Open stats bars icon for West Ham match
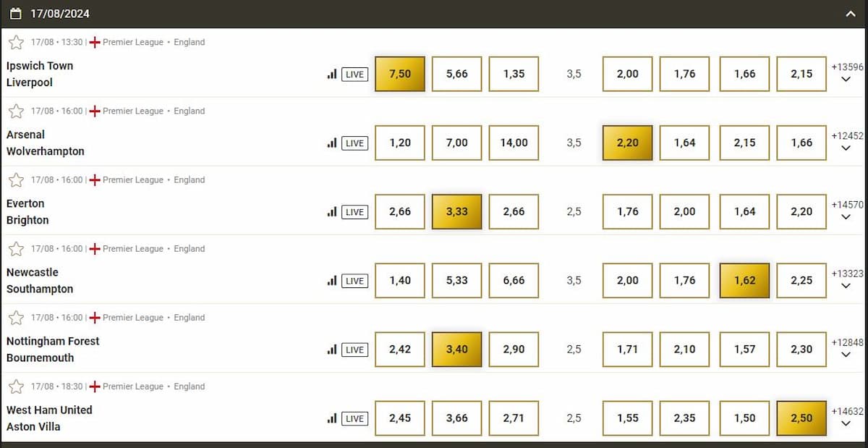Image resolution: width=868 pixels, height=448 pixels. (332, 418)
